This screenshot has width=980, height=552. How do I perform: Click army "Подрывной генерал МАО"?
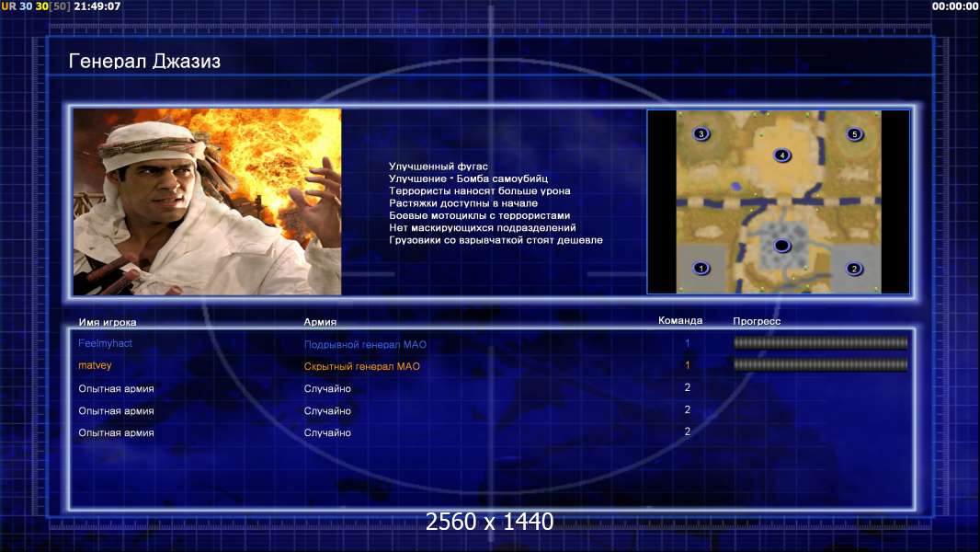pos(365,344)
